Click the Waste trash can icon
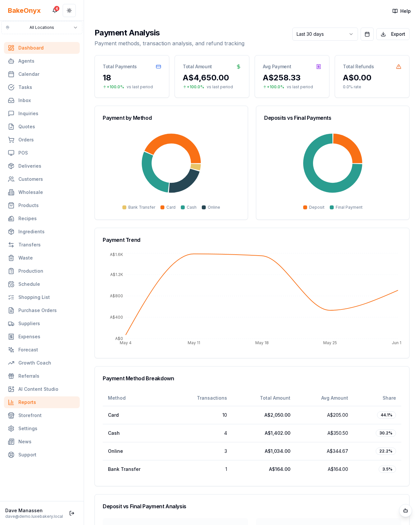The width and height of the screenshot is (420, 525). [x=11, y=258]
